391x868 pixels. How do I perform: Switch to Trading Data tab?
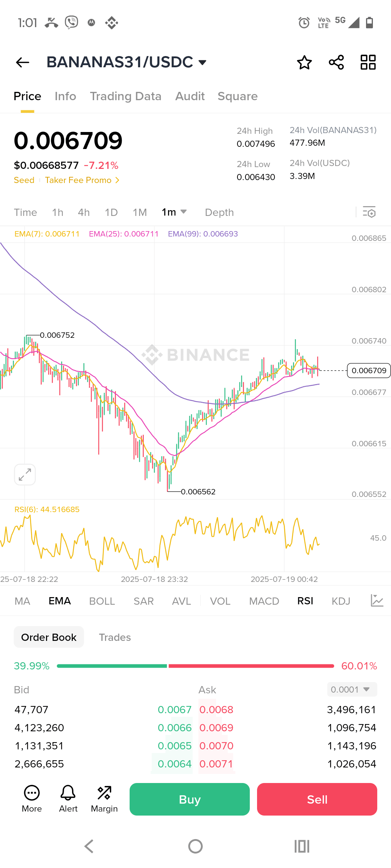(126, 96)
